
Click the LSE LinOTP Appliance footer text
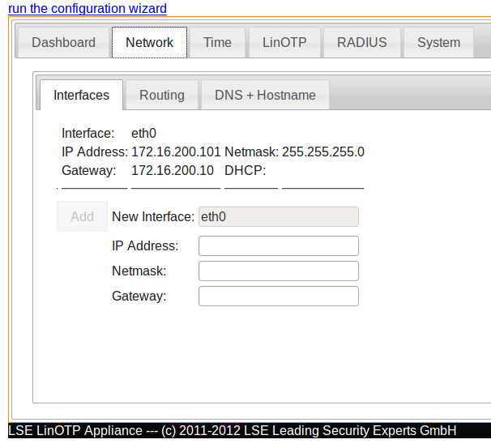pyautogui.click(x=233, y=431)
